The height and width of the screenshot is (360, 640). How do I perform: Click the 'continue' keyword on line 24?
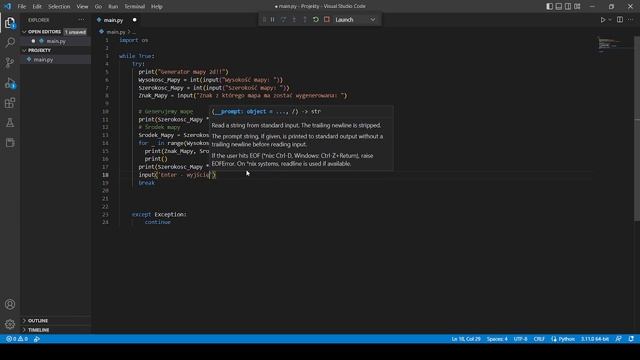(158, 222)
